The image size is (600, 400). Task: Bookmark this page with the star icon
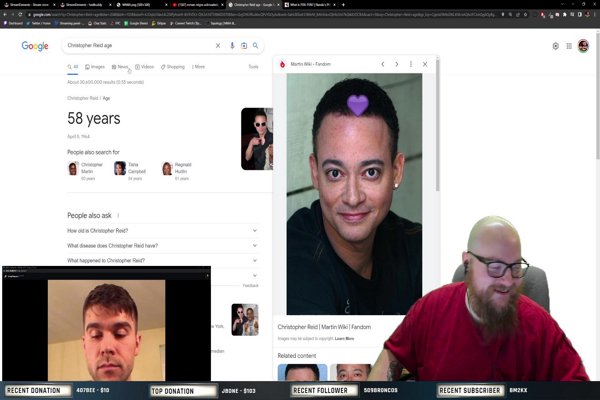(x=525, y=15)
